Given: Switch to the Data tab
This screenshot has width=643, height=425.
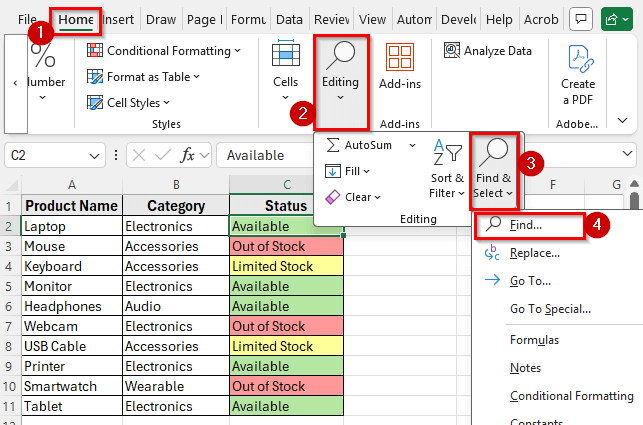Looking at the screenshot, I should (x=289, y=19).
